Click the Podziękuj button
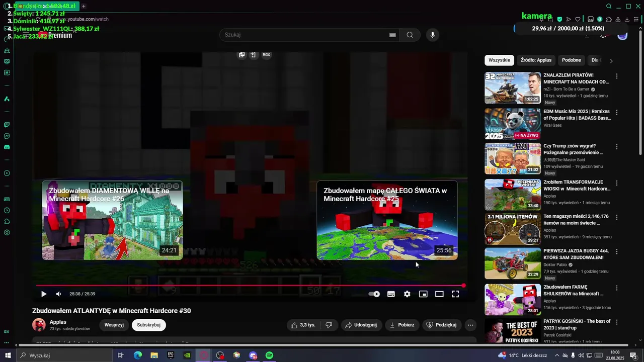644x362 pixels. tap(442, 325)
